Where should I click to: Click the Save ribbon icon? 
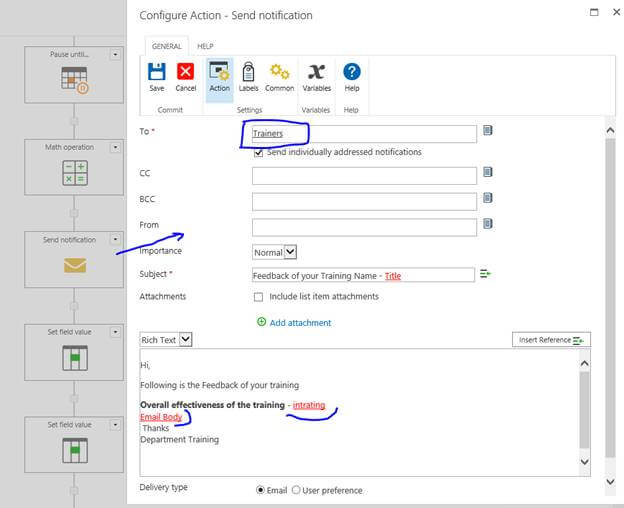156,72
